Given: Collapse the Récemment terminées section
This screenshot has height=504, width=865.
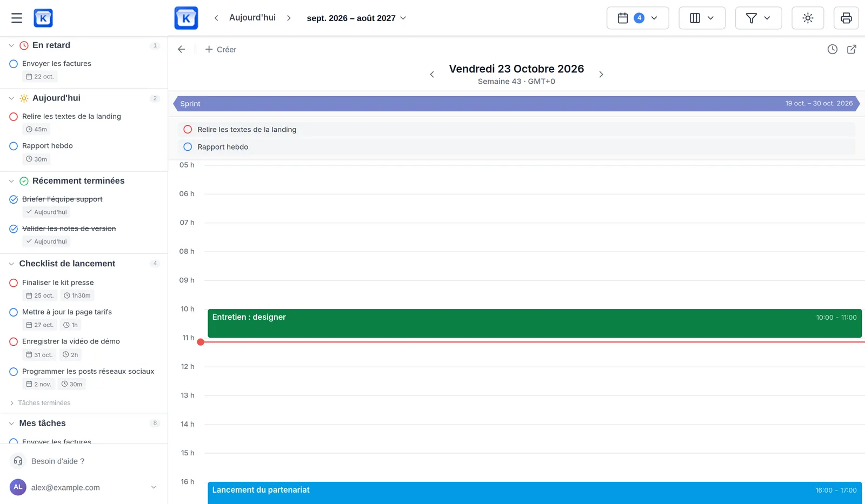Looking at the screenshot, I should (11, 181).
